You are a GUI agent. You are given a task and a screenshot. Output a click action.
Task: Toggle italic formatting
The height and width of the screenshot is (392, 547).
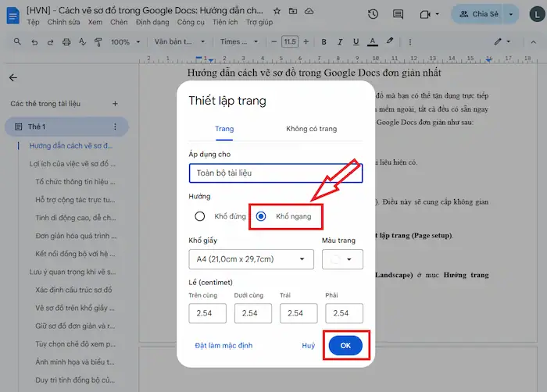tap(340, 42)
